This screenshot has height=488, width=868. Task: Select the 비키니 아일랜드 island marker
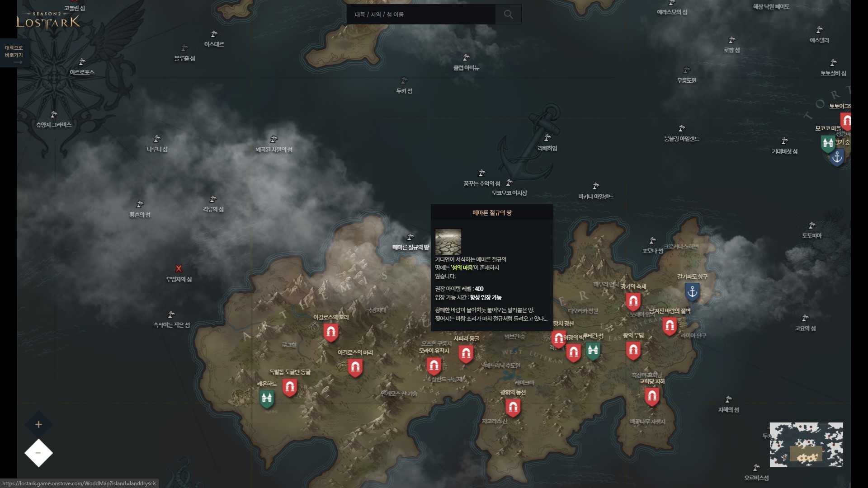[596, 187]
